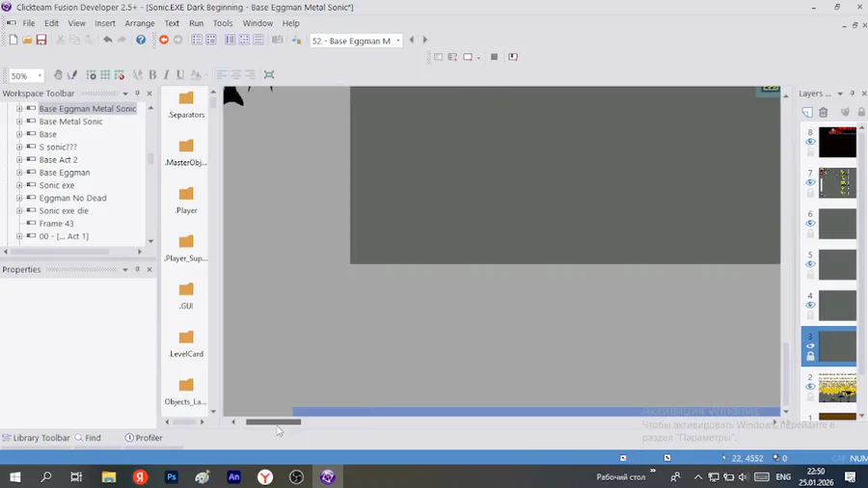Open the Run menu
Viewport: 868px width, 488px height.
coord(196,23)
